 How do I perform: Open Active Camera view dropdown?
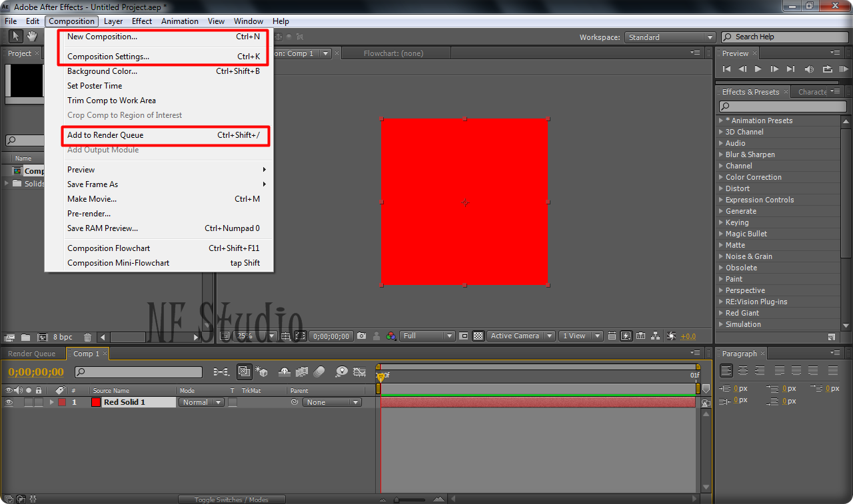(x=520, y=336)
